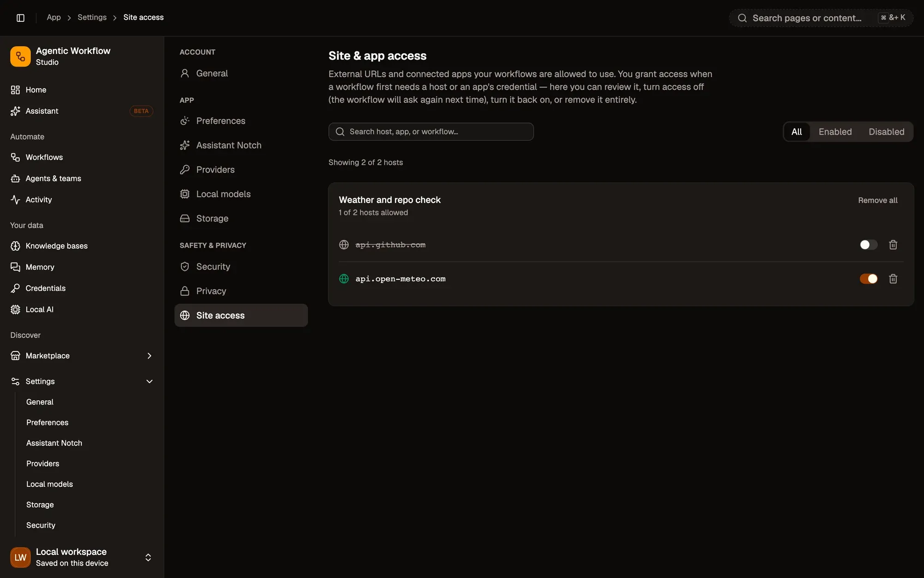The width and height of the screenshot is (924, 578).
Task: Delete the api.open-meteo.com host
Action: (x=893, y=279)
